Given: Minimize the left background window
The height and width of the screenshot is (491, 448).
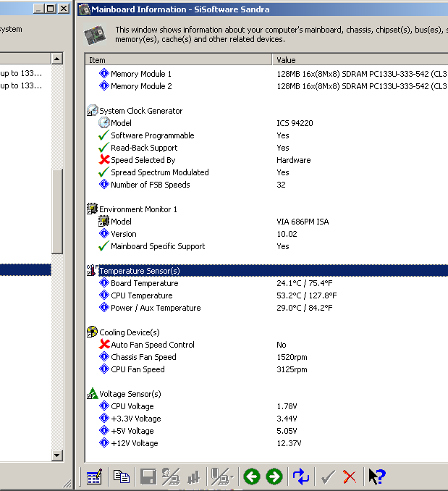Looking at the screenshot, I should click(39, 9).
